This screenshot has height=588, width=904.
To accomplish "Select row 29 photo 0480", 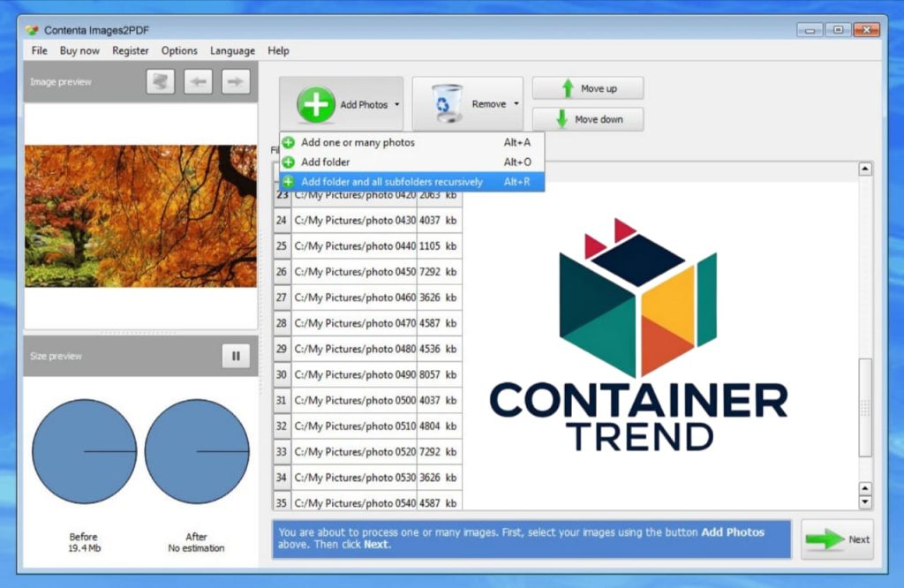I will click(368, 349).
